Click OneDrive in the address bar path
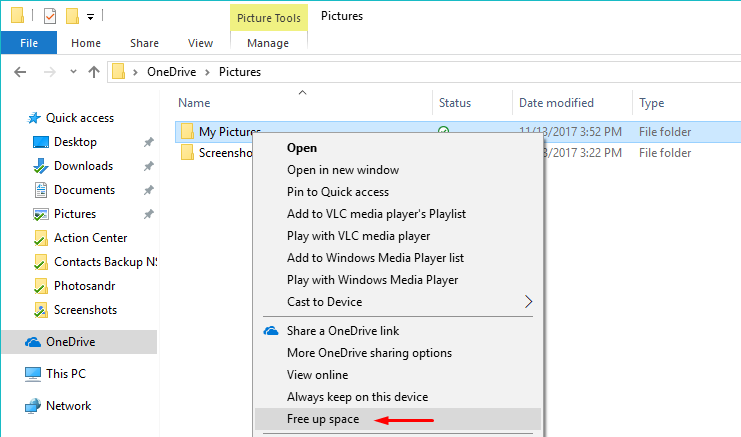 pyautogui.click(x=172, y=72)
